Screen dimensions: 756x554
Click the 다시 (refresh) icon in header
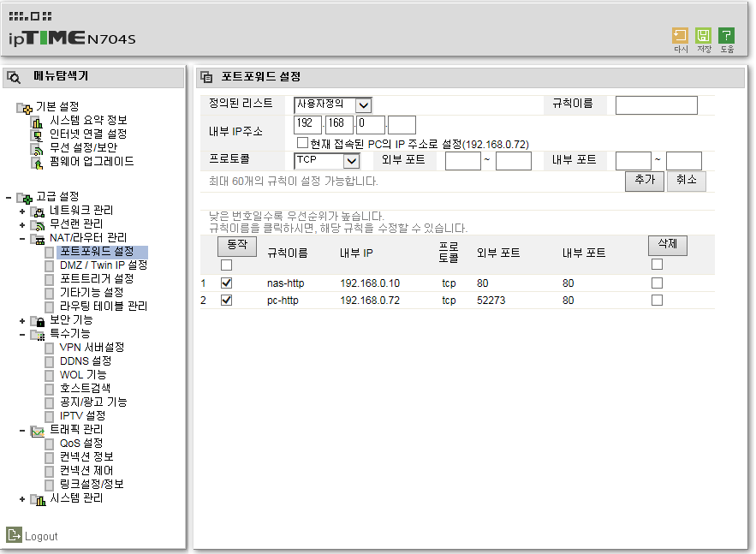[x=680, y=36]
